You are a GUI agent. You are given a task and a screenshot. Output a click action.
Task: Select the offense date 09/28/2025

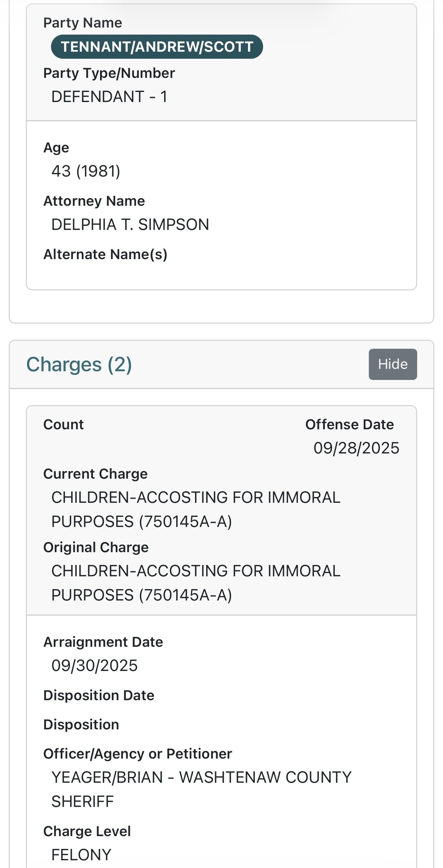pos(356,448)
